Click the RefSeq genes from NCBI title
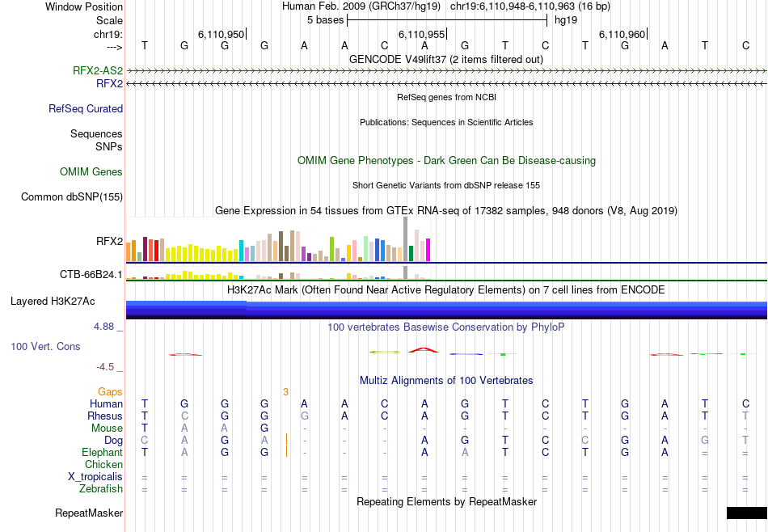This screenshot has width=768, height=532. point(446,97)
